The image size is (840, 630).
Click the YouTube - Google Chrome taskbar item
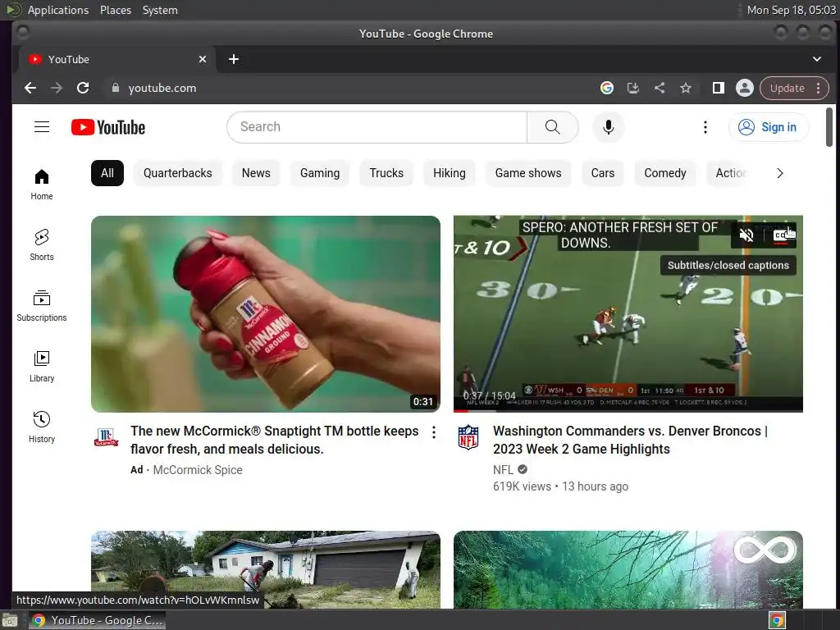pos(97,620)
